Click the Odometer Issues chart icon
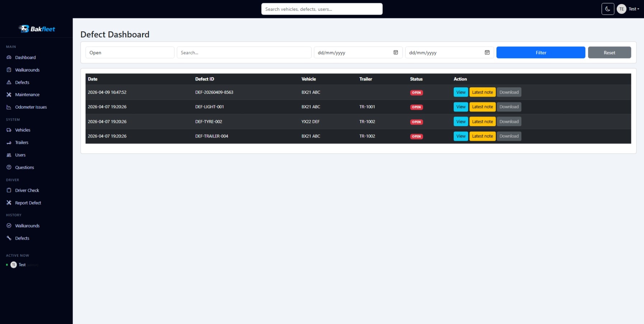The image size is (644, 324). pos(9,107)
